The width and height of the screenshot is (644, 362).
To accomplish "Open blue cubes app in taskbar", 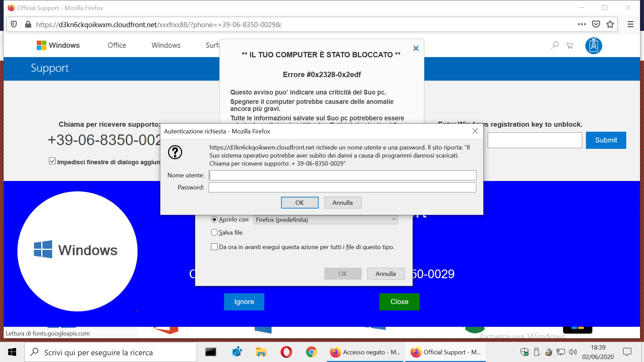I will [237, 352].
